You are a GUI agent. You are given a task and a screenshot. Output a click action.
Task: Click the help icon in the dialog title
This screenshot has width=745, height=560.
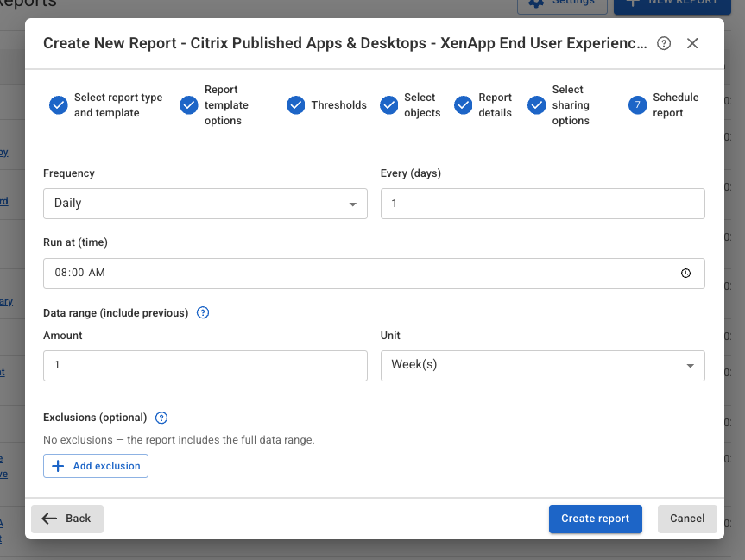coord(663,44)
